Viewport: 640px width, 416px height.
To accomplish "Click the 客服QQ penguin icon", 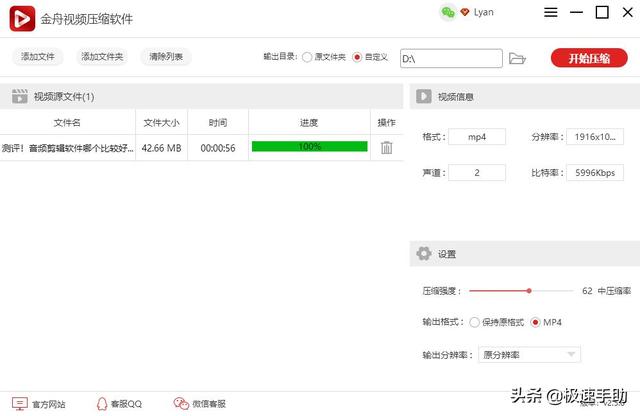I will 102,404.
